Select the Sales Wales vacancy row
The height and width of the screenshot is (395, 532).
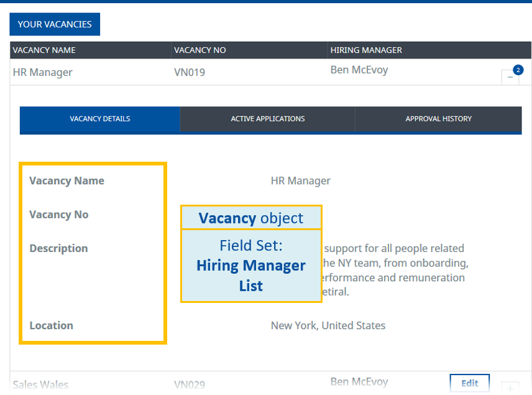[x=40, y=385]
